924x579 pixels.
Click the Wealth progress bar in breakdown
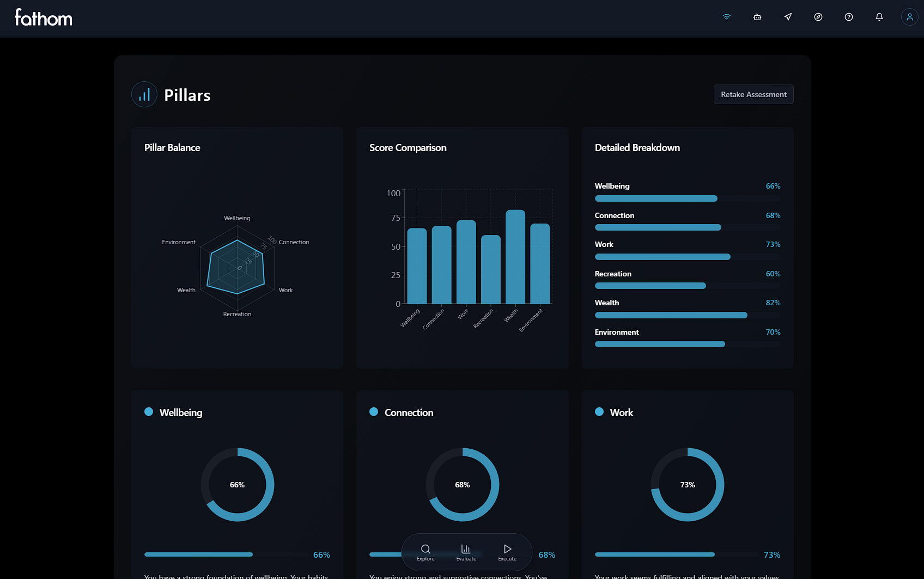[688, 315]
